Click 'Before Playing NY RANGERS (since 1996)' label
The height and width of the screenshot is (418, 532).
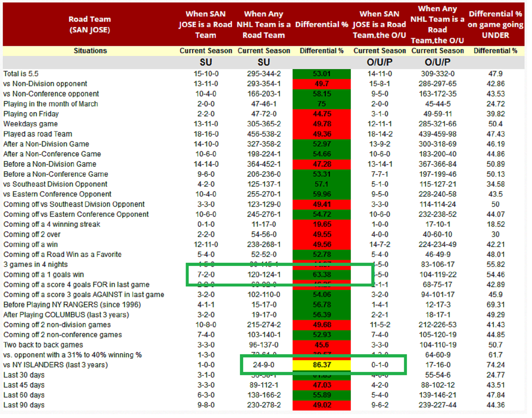(72, 305)
